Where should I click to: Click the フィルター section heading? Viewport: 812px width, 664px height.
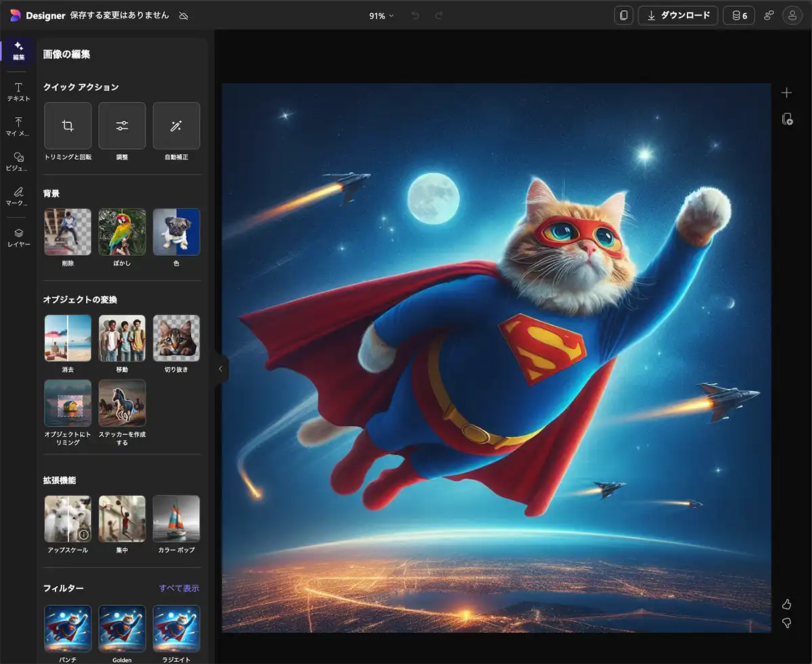tap(63, 588)
